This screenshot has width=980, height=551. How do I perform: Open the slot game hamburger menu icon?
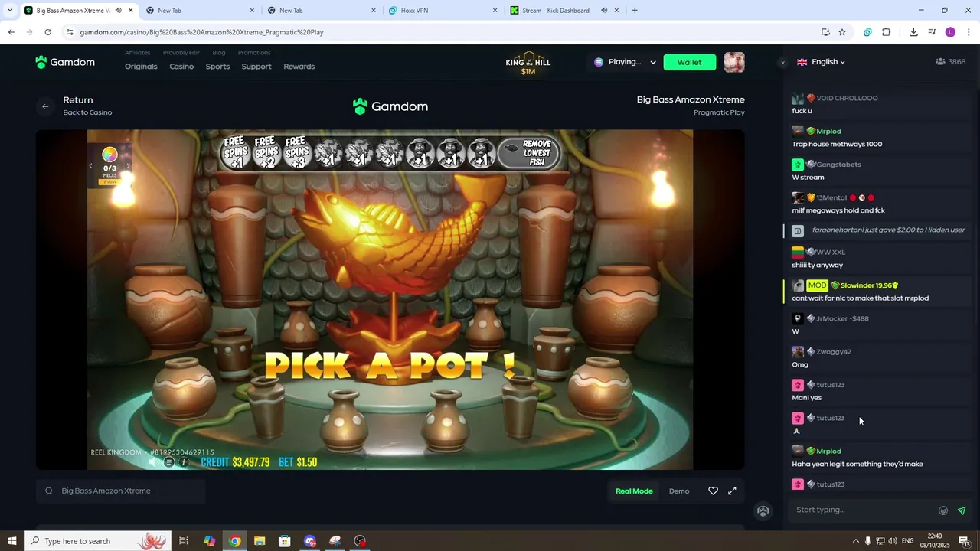(x=169, y=462)
